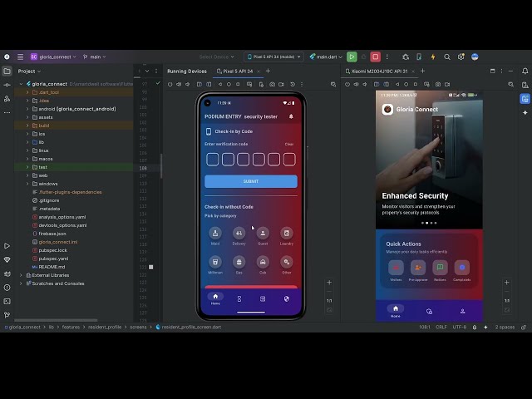The height and width of the screenshot is (399, 532).
Task: Select the Other category icon
Action: coord(286,262)
